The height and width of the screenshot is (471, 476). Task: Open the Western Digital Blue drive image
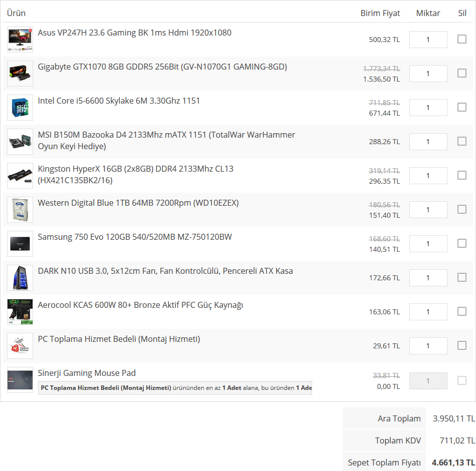pyautogui.click(x=20, y=210)
